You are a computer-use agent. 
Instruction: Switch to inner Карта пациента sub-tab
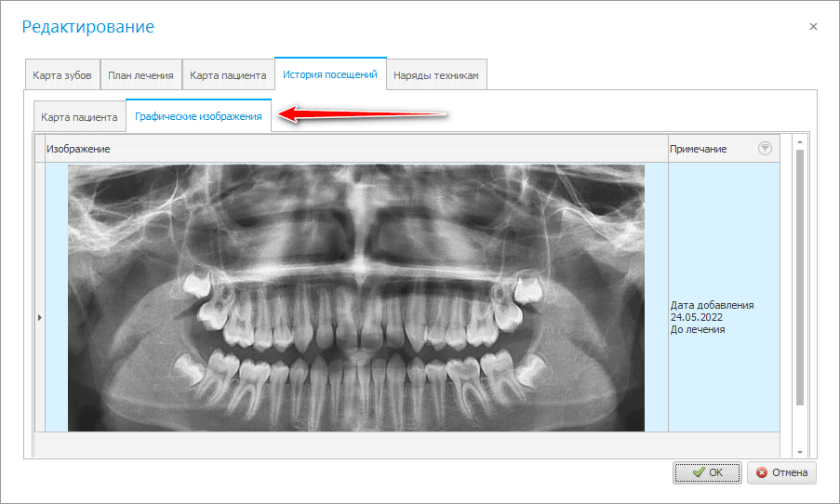click(79, 117)
